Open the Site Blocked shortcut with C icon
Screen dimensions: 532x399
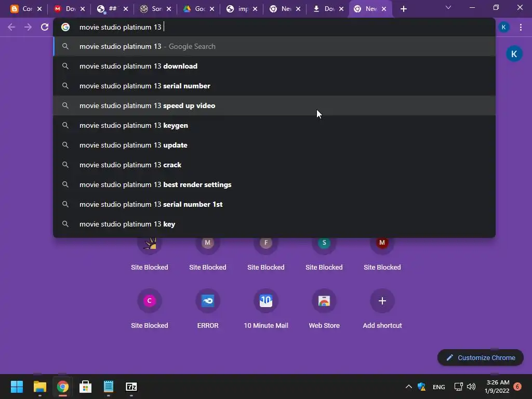point(149,308)
